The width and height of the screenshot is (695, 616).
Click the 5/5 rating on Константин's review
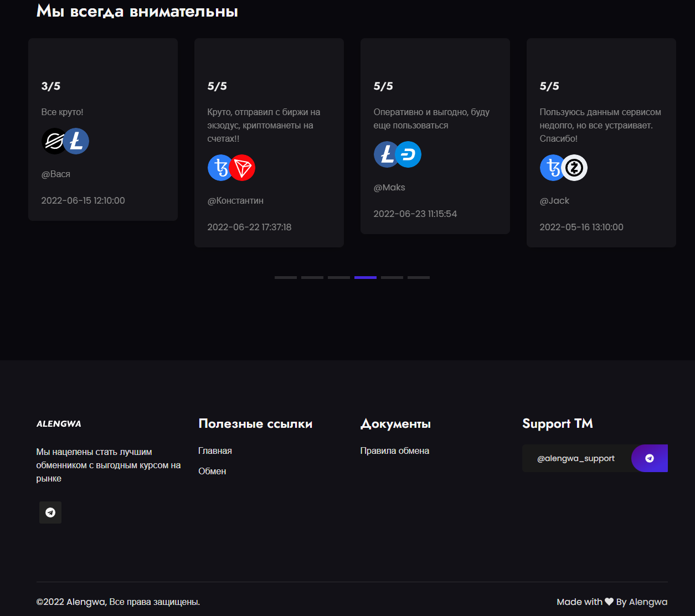[x=217, y=86]
